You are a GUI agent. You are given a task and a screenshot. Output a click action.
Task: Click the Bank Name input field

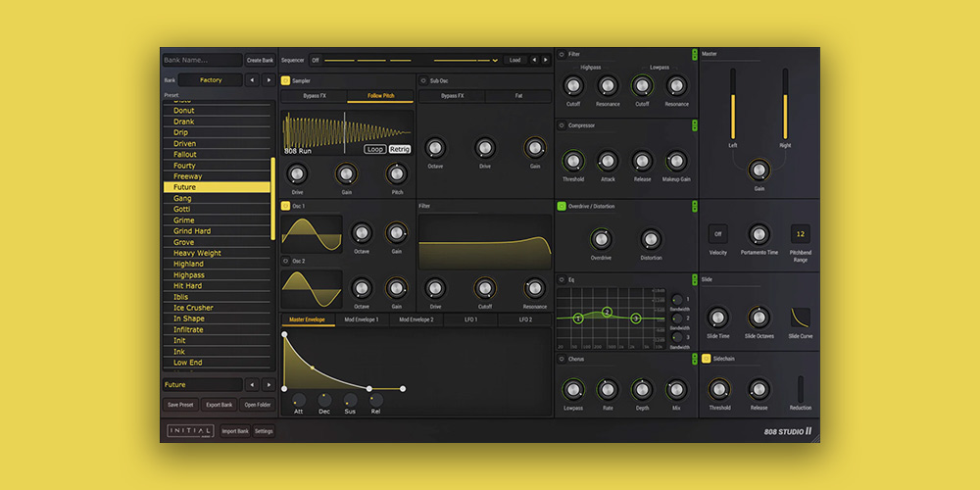click(x=202, y=60)
